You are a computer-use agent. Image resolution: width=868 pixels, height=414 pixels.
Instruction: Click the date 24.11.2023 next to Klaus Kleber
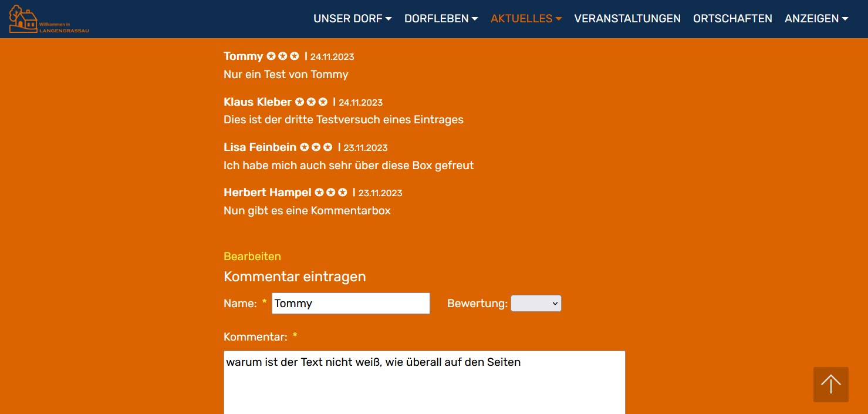(x=360, y=103)
